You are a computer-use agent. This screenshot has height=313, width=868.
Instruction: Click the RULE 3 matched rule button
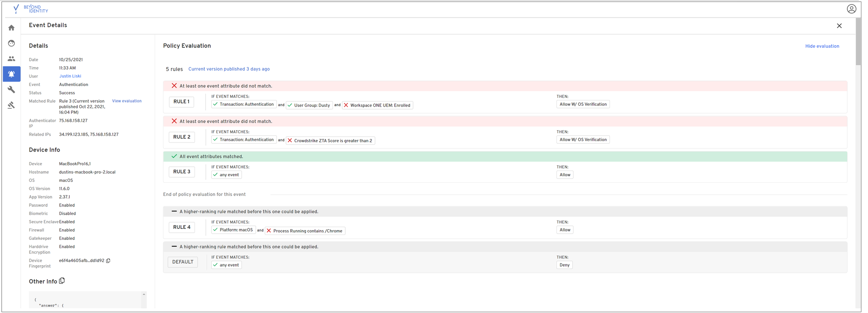click(x=181, y=172)
